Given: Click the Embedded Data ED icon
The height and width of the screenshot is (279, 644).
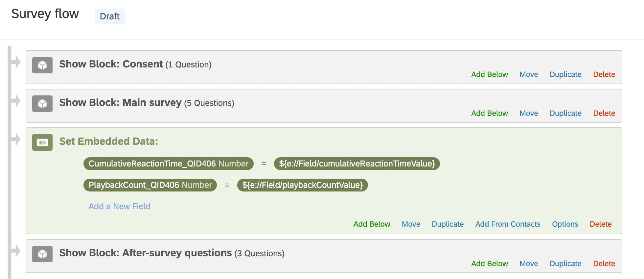Looking at the screenshot, I should click(42, 142).
